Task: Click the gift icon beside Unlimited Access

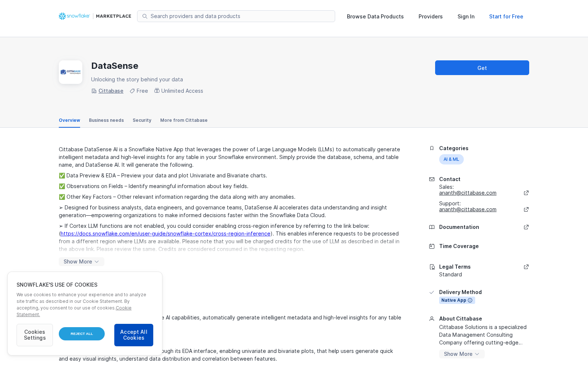Action: tap(157, 91)
